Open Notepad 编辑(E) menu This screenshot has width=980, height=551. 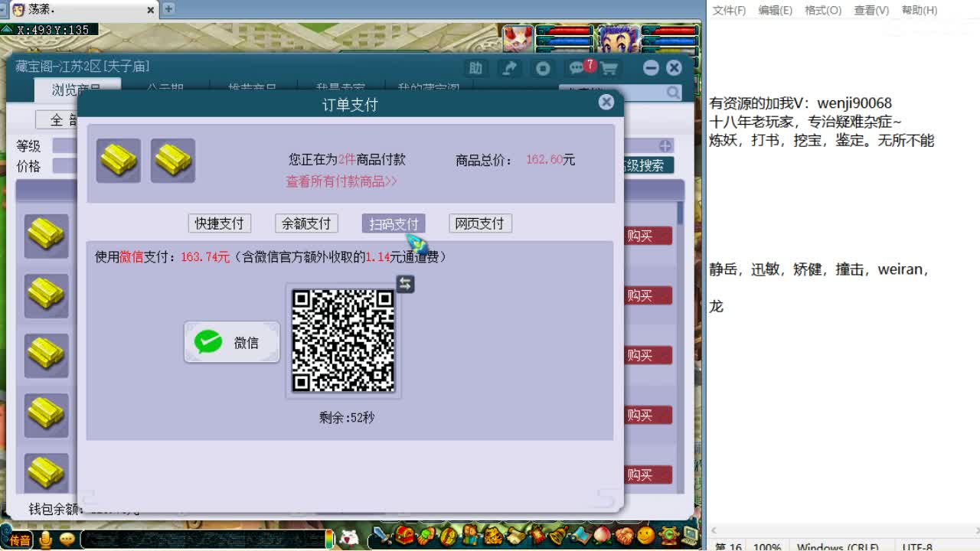click(775, 10)
